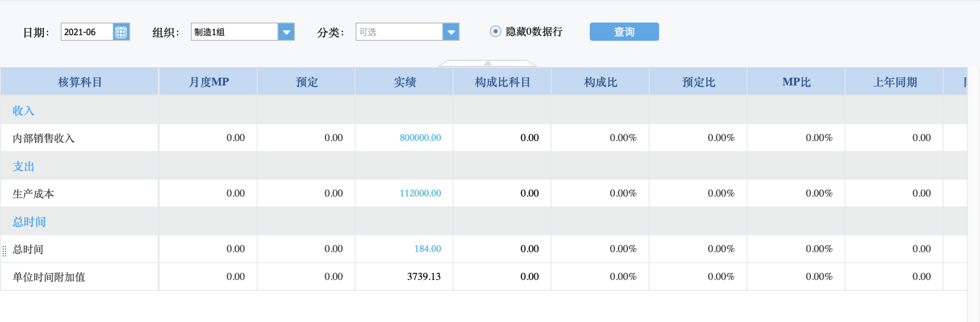Expand the 分类 dropdown arrow
This screenshot has width=980, height=322.
pos(451,32)
